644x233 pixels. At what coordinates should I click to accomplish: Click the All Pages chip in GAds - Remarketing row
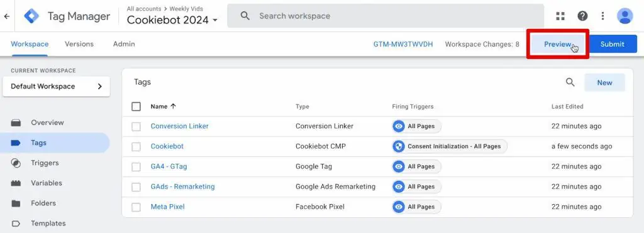[416, 187]
